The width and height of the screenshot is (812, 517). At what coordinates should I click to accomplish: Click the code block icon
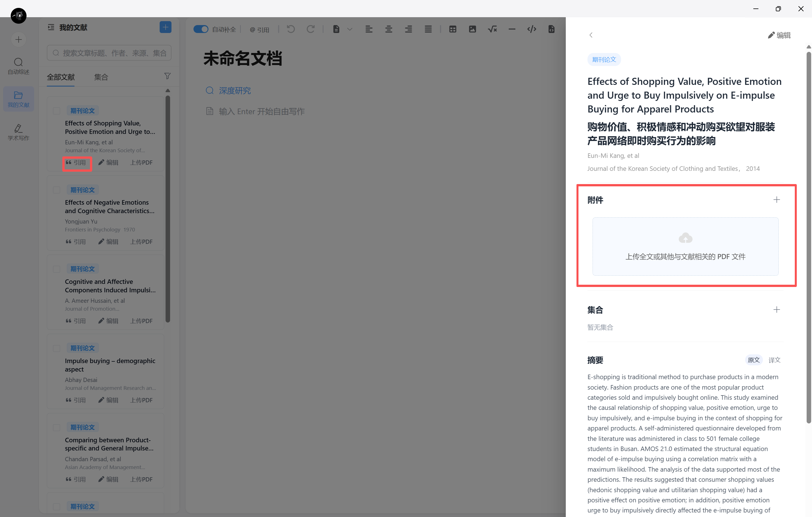coord(531,29)
